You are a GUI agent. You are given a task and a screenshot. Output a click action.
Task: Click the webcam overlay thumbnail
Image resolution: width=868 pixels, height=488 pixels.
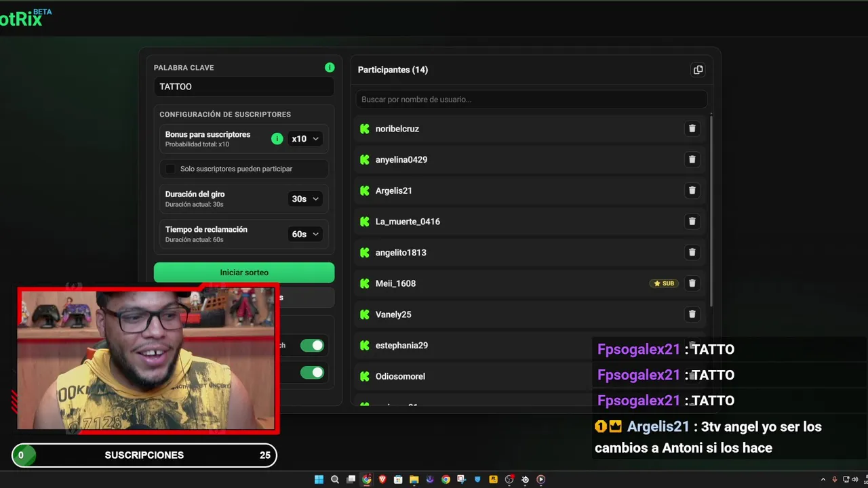point(148,359)
